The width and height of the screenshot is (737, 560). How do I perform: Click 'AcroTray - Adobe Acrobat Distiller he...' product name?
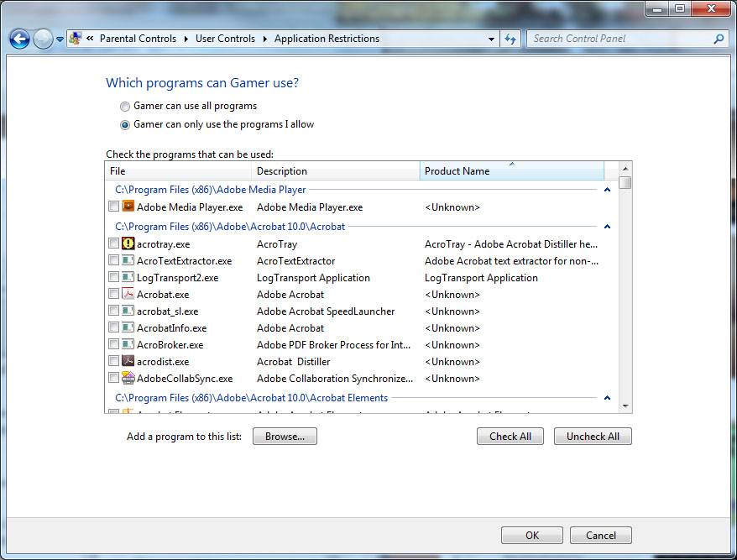(x=511, y=244)
